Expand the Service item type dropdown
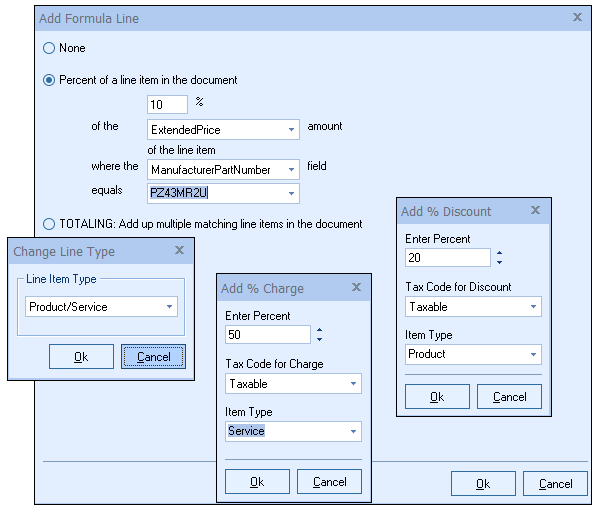The width and height of the screenshot is (601, 525). (x=353, y=432)
